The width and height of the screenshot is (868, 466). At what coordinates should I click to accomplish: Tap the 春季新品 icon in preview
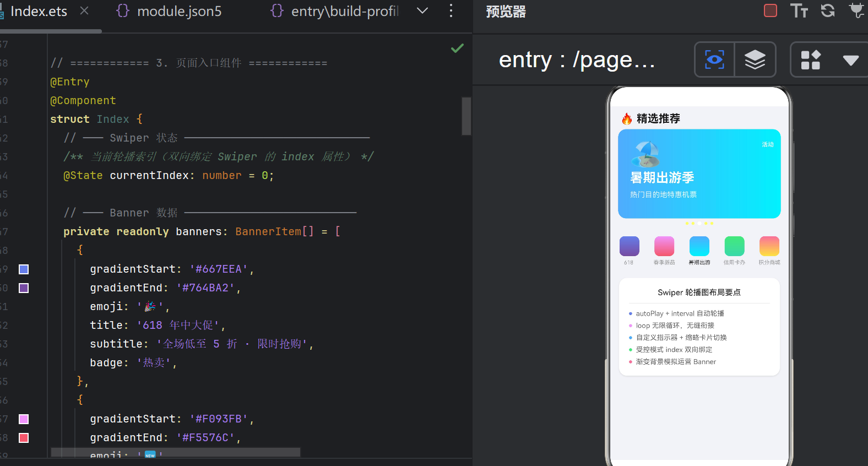tap(664, 246)
